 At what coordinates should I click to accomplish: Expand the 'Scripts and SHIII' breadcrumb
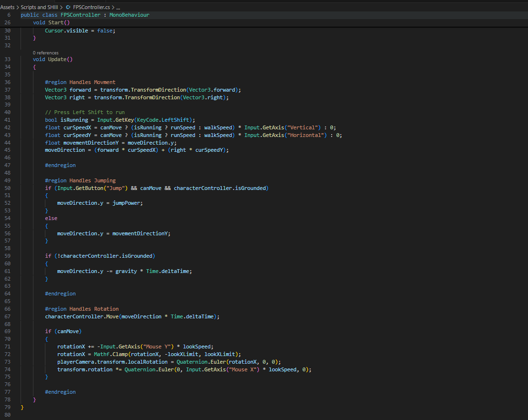(40, 8)
